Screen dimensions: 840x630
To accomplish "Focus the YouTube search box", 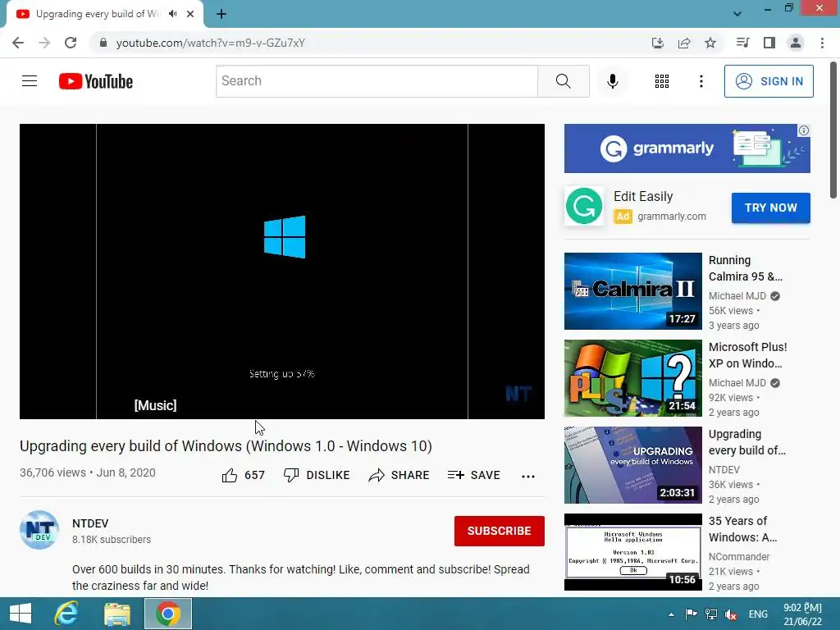I will pos(377,81).
